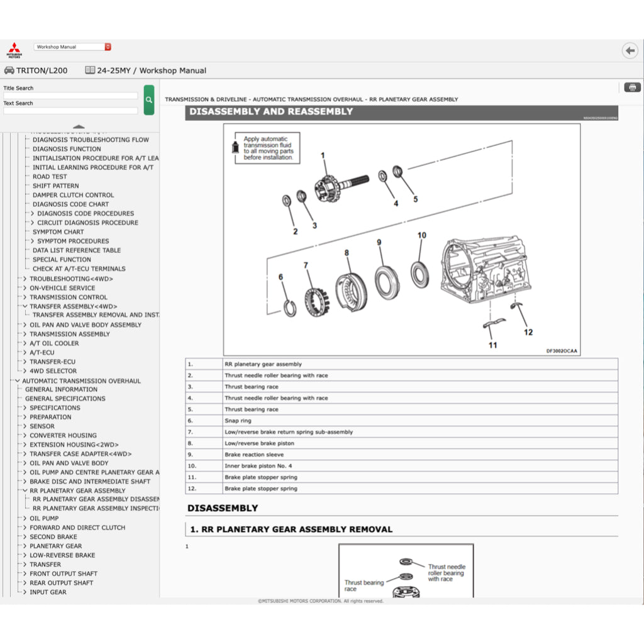
Task: Click the back arrow navigation icon
Action: [630, 50]
